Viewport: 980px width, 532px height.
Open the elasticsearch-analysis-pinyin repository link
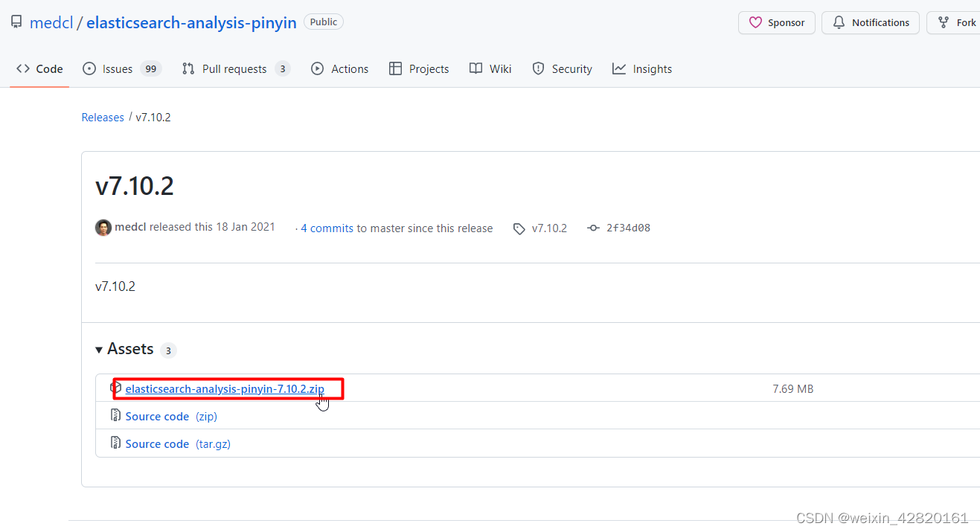[x=191, y=22]
